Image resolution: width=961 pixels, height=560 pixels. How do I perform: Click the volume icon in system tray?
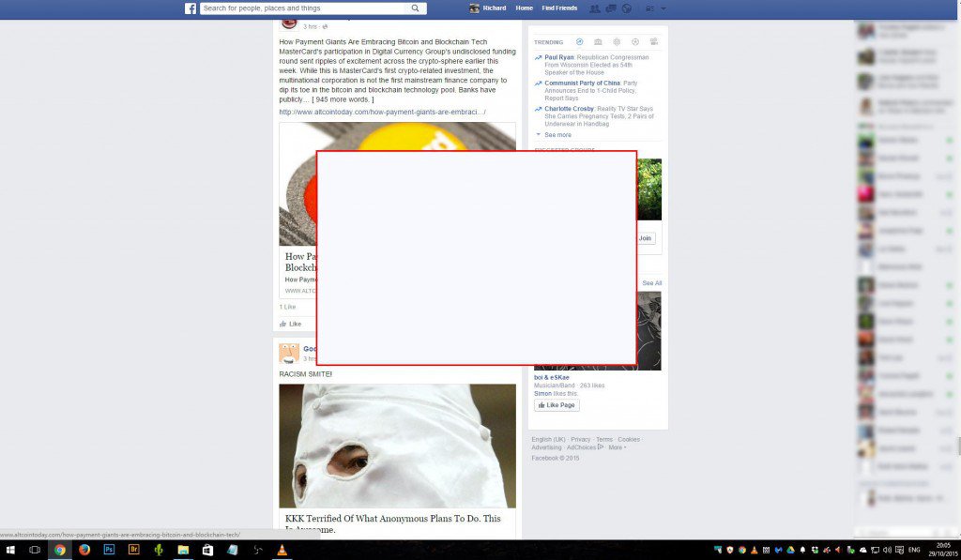[887, 551]
